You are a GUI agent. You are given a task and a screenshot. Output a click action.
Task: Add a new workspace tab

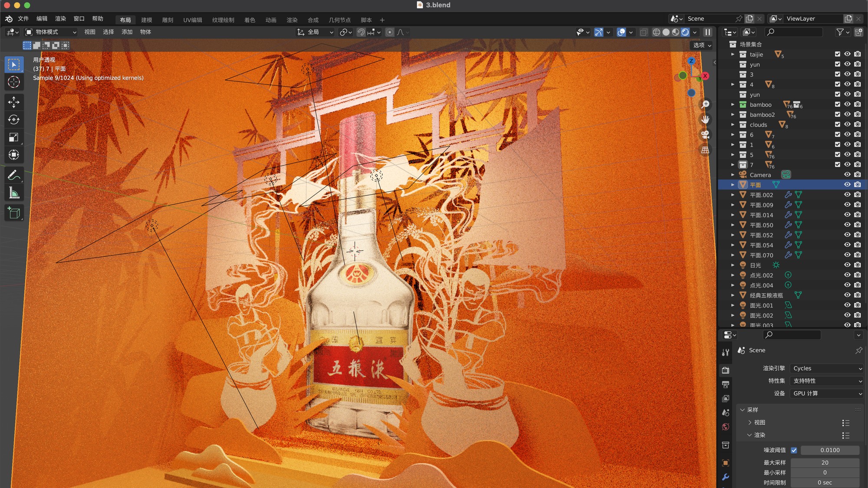[x=382, y=20]
